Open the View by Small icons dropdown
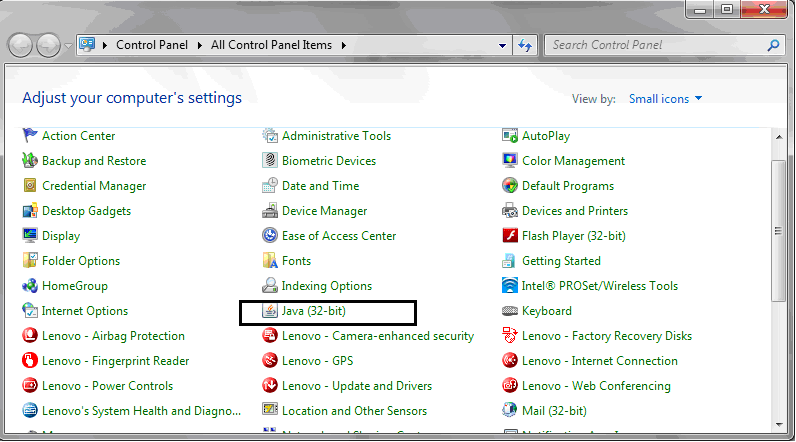This screenshot has height=442, width=796. (665, 98)
